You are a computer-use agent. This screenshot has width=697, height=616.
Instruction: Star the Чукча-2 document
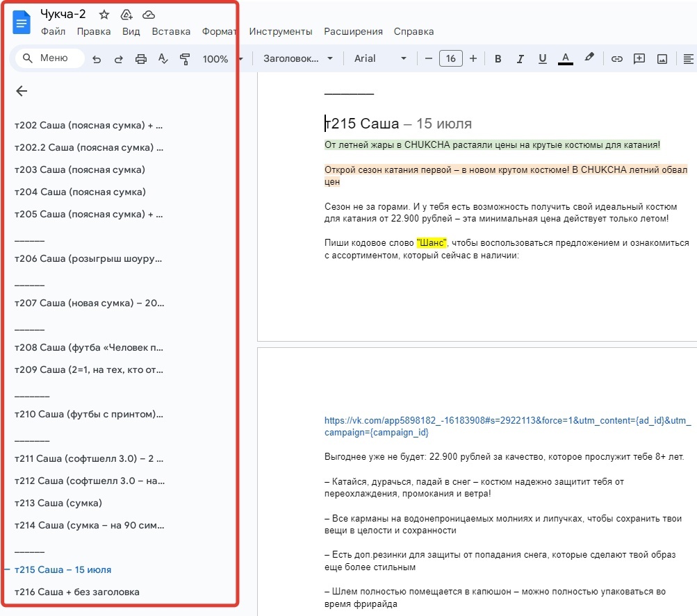pyautogui.click(x=104, y=15)
